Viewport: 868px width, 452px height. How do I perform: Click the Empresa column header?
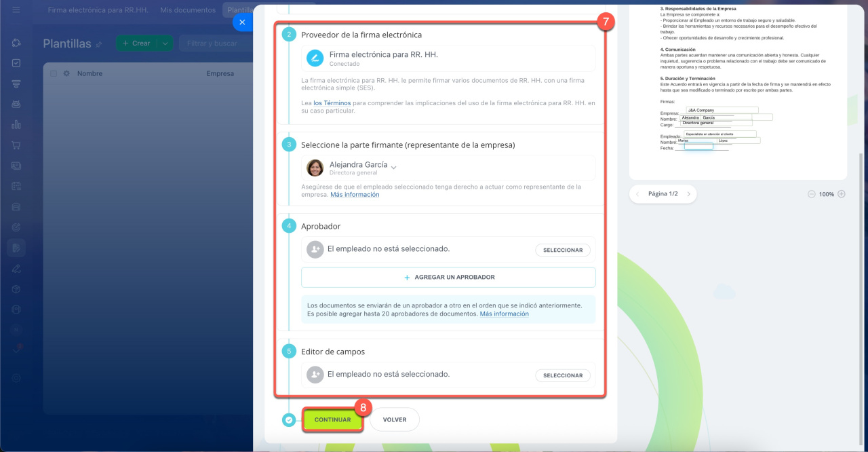tap(220, 73)
